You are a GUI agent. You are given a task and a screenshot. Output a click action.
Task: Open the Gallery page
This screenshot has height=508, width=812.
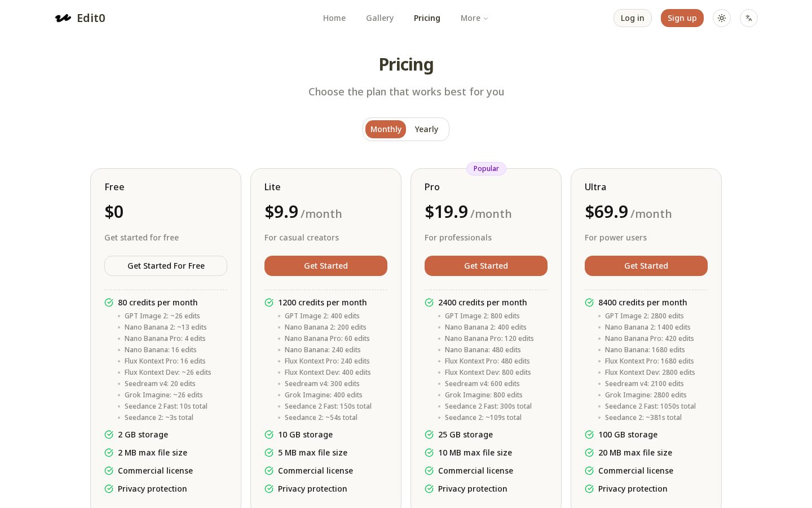click(x=380, y=18)
